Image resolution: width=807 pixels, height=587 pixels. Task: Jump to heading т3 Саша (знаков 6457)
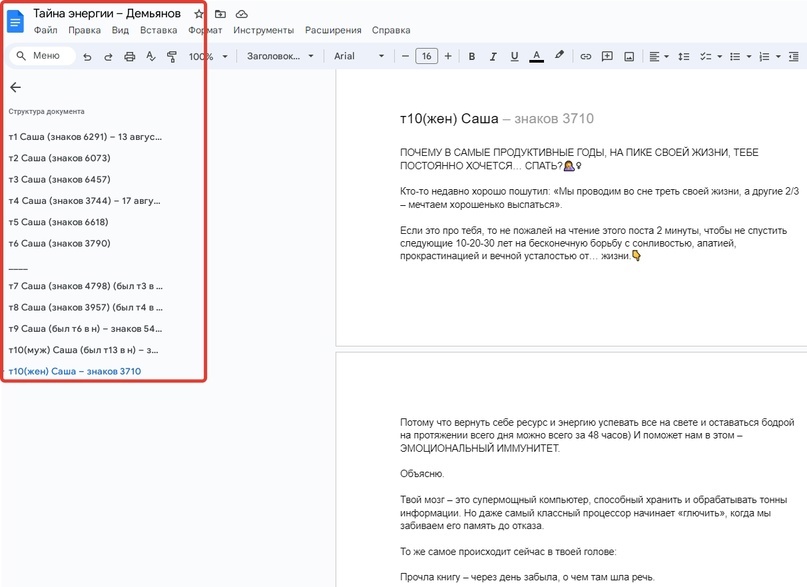[x=59, y=180]
